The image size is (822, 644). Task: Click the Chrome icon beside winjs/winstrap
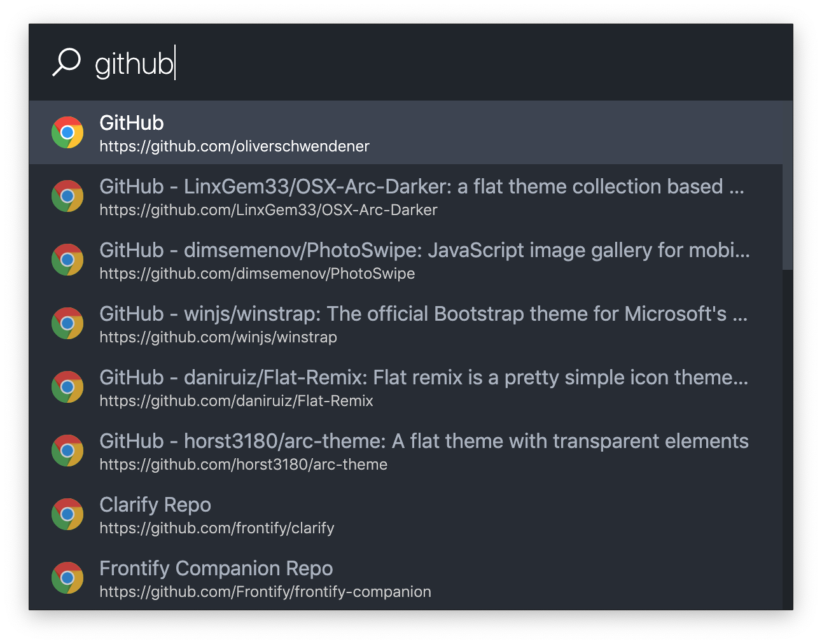(67, 323)
